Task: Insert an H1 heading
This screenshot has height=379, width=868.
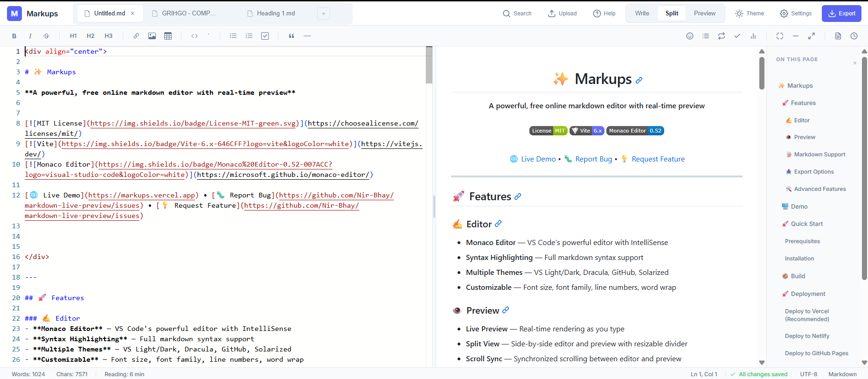Action: pos(73,36)
